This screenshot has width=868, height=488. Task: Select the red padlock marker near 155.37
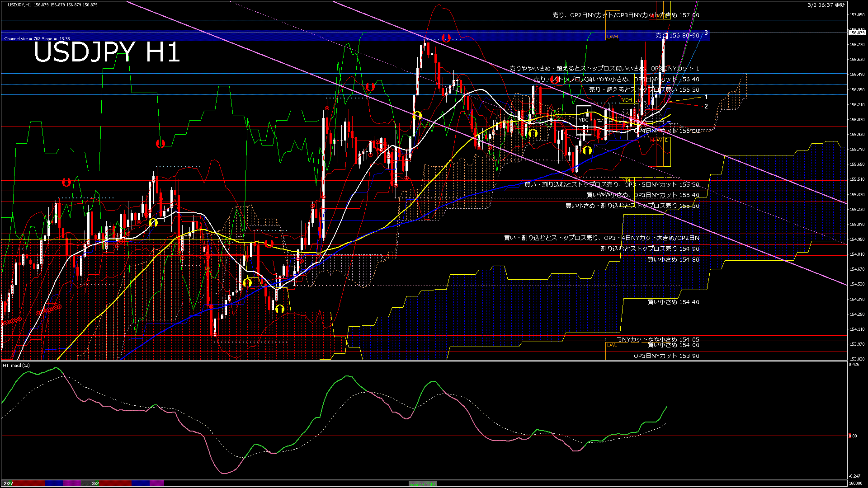pyautogui.click(x=67, y=183)
